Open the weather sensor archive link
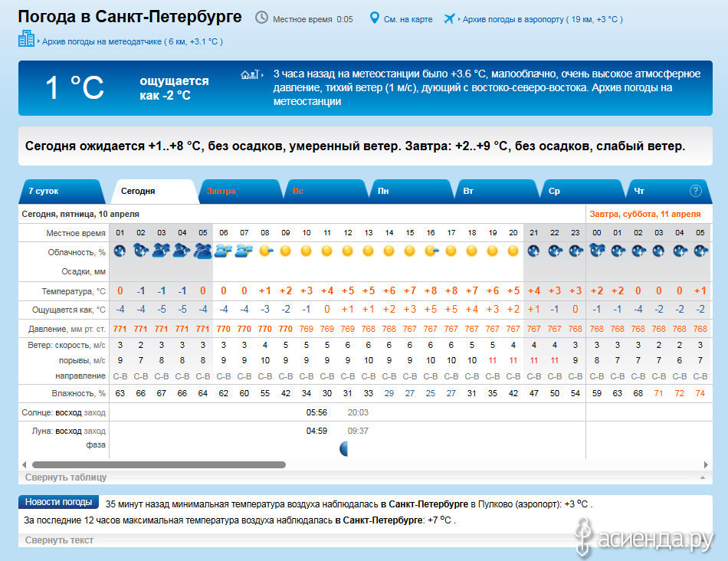728x561 pixels. (132, 41)
